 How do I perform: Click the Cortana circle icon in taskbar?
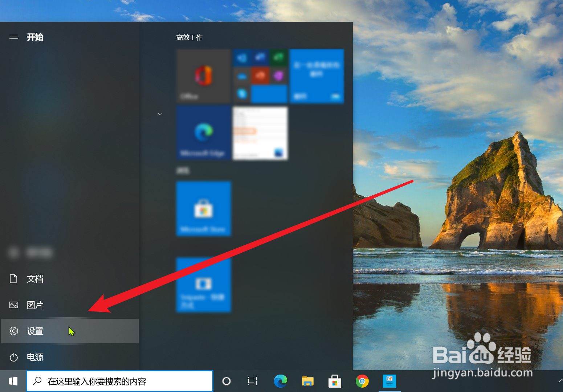pyautogui.click(x=227, y=381)
